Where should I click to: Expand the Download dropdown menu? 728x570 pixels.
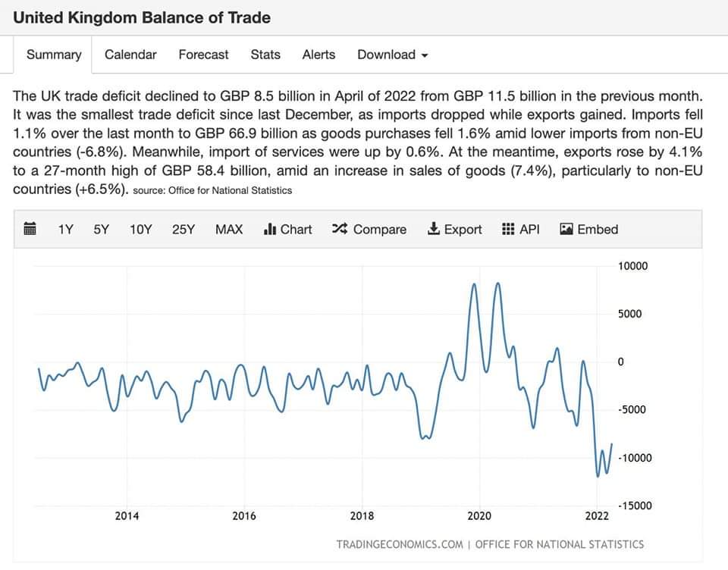(392, 55)
